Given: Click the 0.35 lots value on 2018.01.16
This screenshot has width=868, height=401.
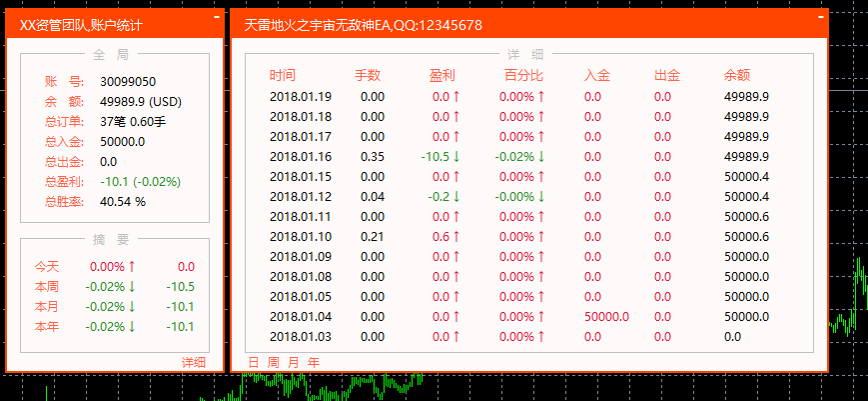Looking at the screenshot, I should [x=373, y=157].
